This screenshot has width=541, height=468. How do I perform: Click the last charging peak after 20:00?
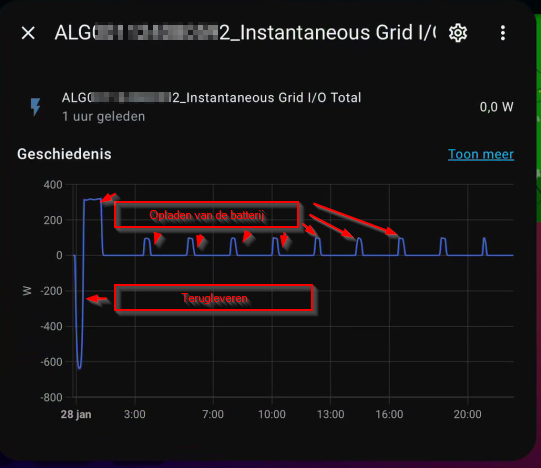point(484,246)
